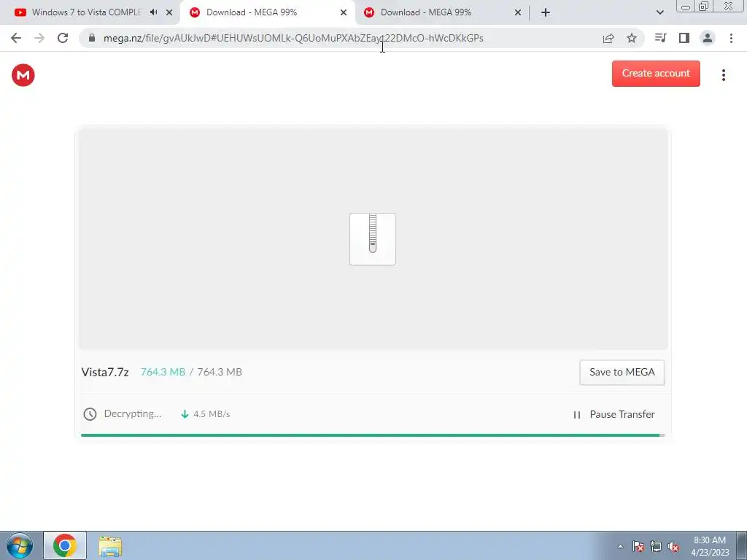747x560 pixels.
Task: Open the MEGA page three-dot menu
Action: 723,75
